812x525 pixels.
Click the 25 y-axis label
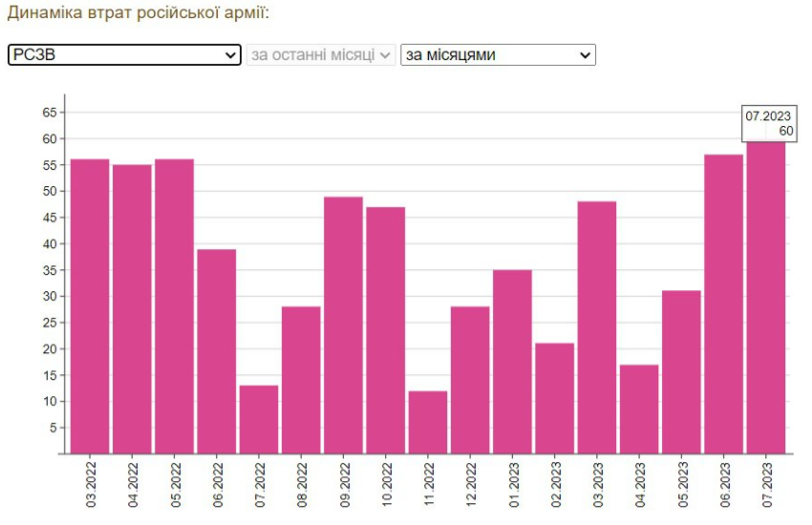pyautogui.click(x=50, y=323)
